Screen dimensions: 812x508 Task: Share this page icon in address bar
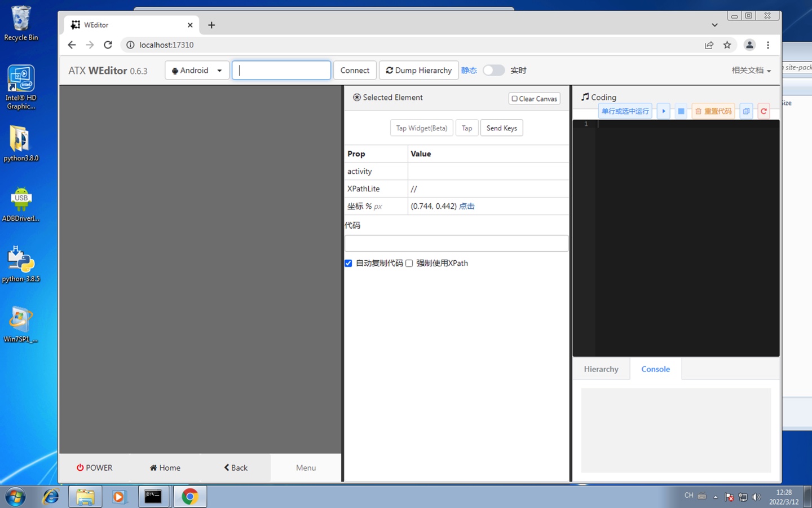pyautogui.click(x=709, y=45)
